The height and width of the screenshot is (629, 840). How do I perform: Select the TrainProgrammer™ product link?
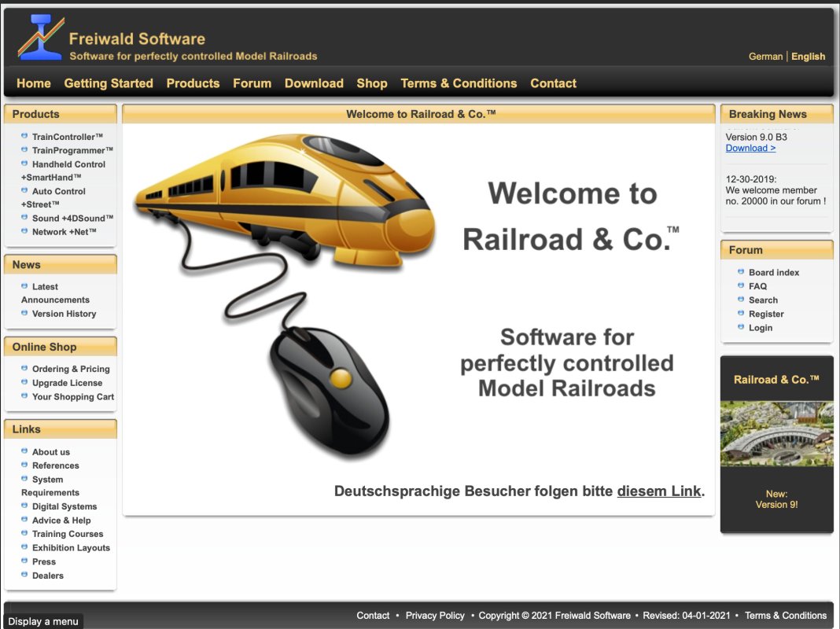click(72, 150)
